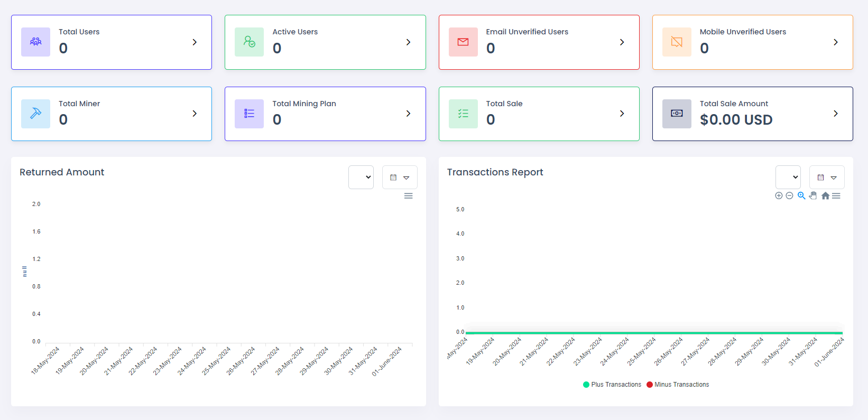Open Transactions Report chart hamburger menu
868x420 pixels.
pos(836,196)
